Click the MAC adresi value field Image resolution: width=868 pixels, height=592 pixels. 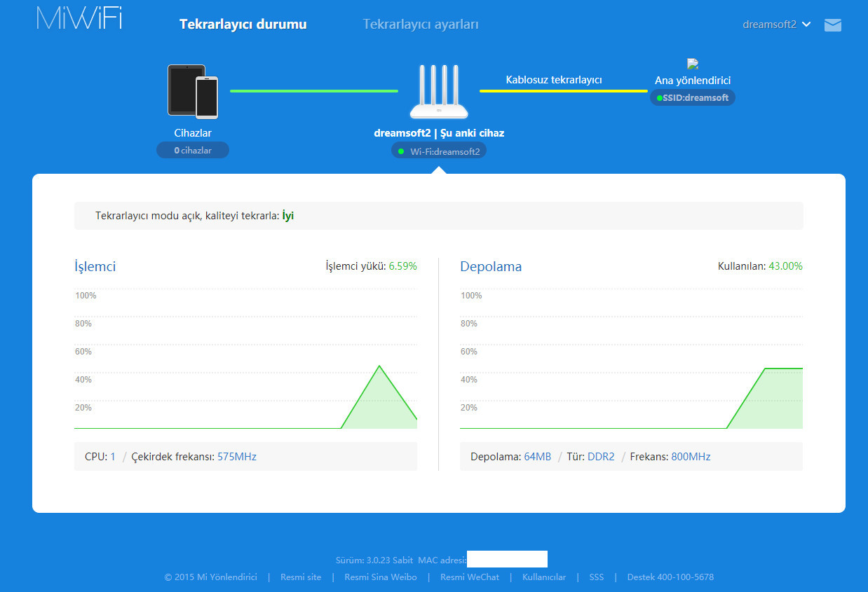(x=507, y=559)
